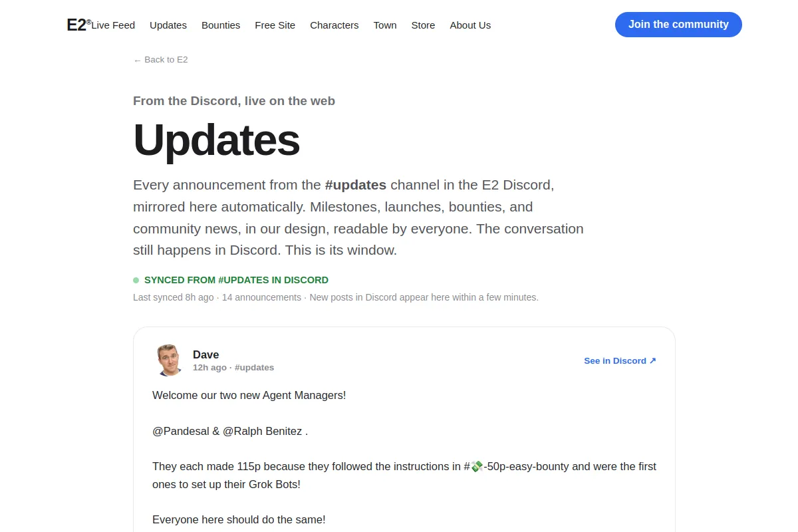This screenshot has height=532, width=798.
Task: Click the 12h ago · #updates timestamp
Action: 233,368
